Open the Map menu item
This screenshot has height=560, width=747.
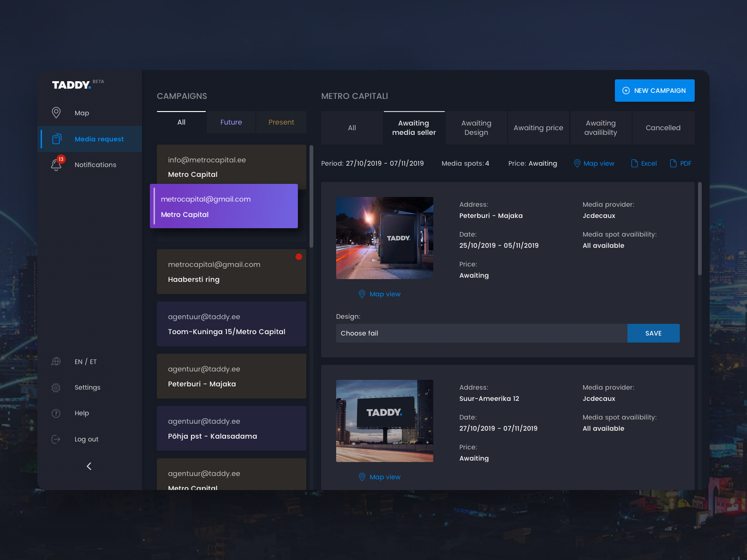[90, 113]
